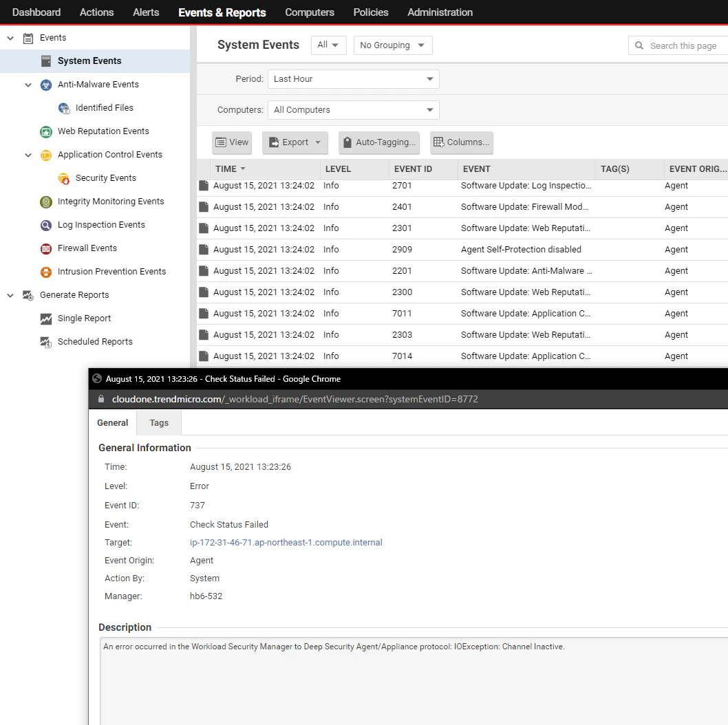Collapse the Generate Reports node
Image resolution: width=728 pixels, height=725 pixels.
click(x=10, y=295)
